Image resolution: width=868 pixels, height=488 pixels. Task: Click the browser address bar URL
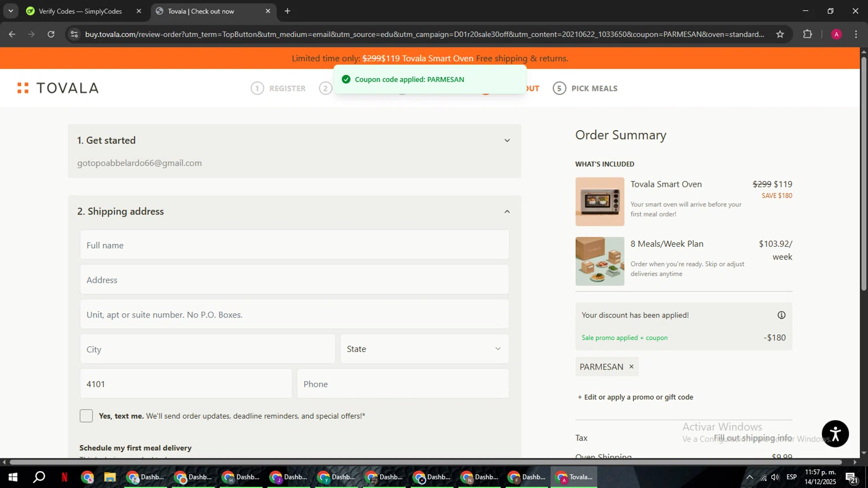[424, 34]
